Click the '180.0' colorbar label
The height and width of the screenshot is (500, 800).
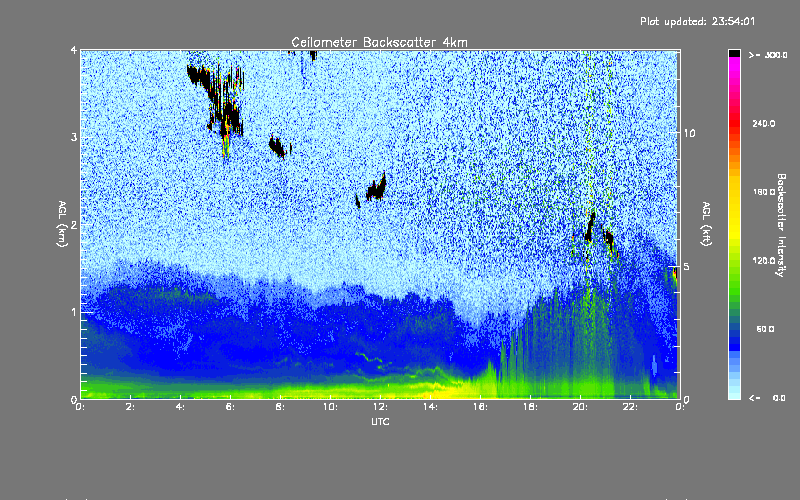[764, 192]
